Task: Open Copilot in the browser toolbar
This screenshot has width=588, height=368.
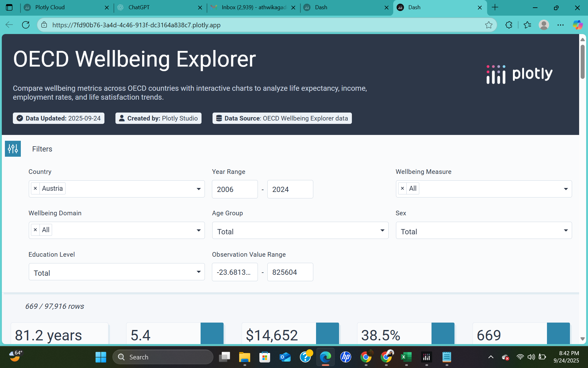Action: pyautogui.click(x=578, y=25)
